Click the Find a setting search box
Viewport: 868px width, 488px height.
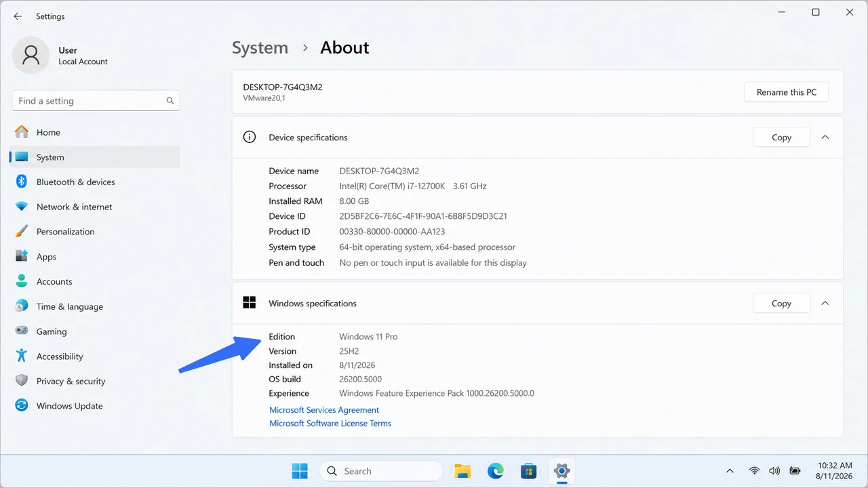pyautogui.click(x=96, y=100)
